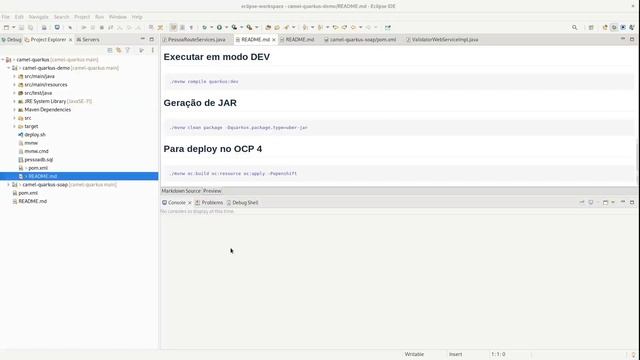Viewport: 640px width, 360px height.
Task: Open the Project menu
Action: click(82, 17)
